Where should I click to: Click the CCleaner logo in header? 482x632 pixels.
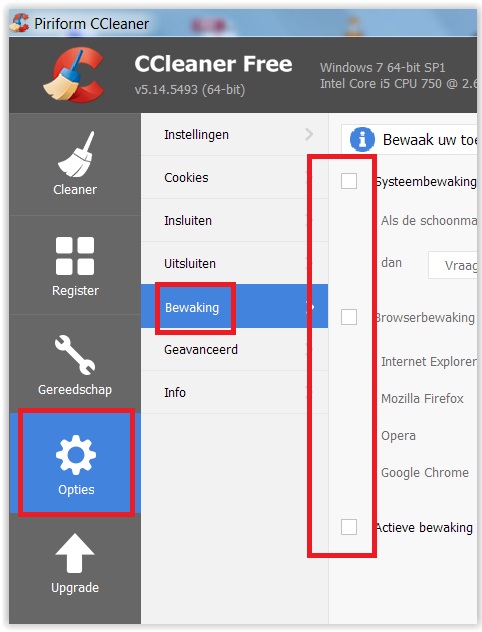[74, 75]
